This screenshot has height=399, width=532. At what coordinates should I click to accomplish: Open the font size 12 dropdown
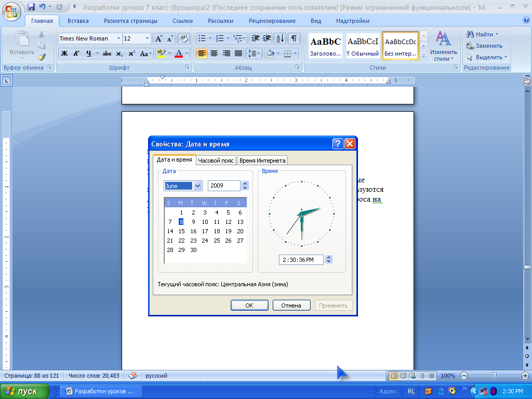[147, 38]
